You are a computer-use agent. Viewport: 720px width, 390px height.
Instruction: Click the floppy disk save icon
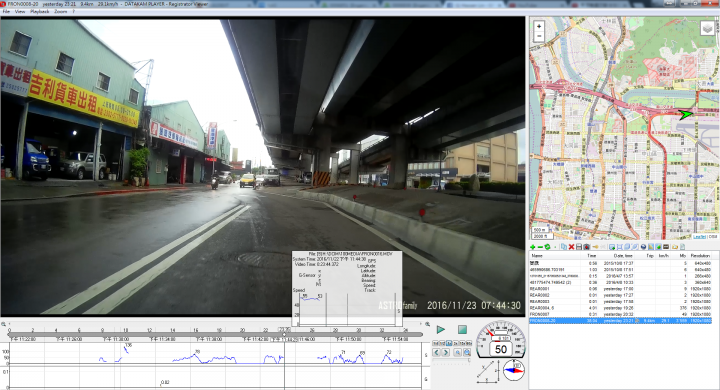coord(579,247)
